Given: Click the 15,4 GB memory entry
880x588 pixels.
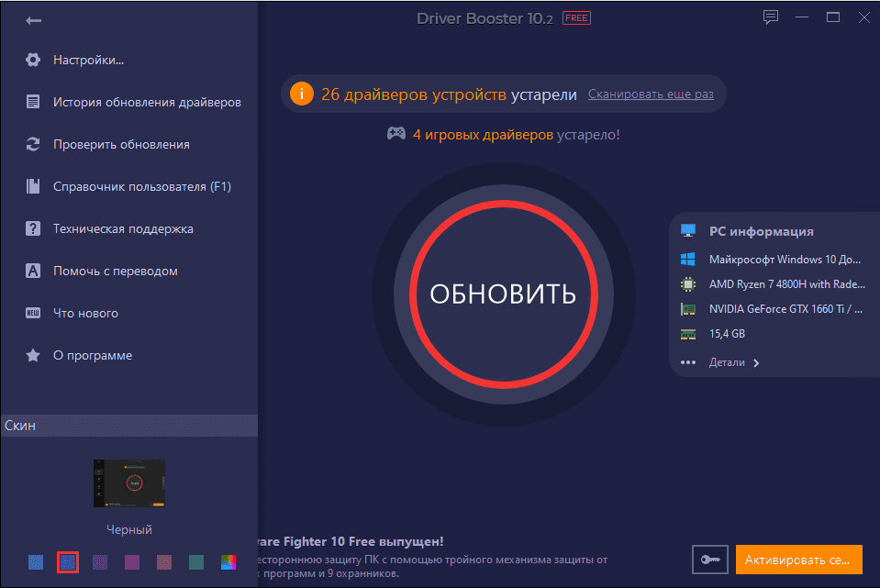Looking at the screenshot, I should click(x=727, y=334).
